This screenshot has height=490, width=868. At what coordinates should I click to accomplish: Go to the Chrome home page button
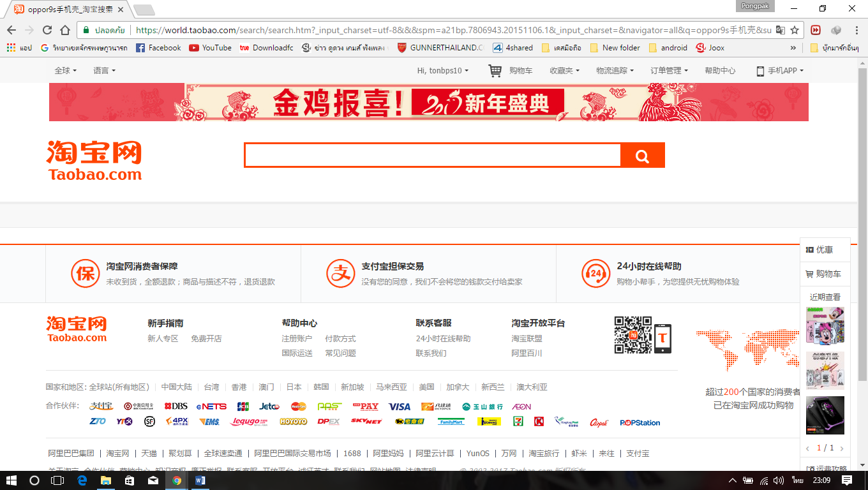click(65, 30)
